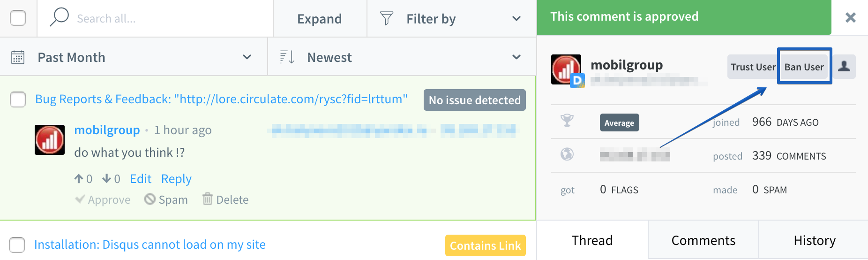The image size is (868, 260).
Task: Check the Bug Reports comment checkbox
Action: pyautogui.click(x=18, y=99)
